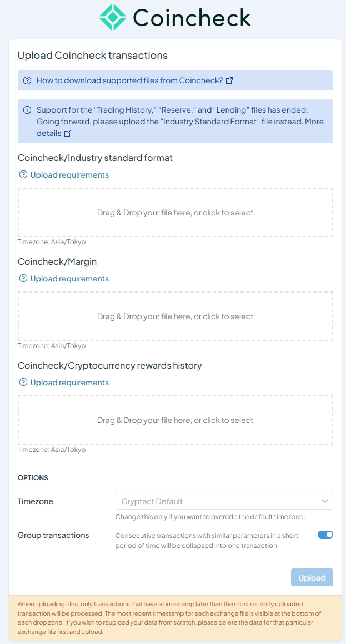The height and width of the screenshot is (644, 346).
Task: Select a file in Industry standard format drop zone
Action: [x=175, y=212]
